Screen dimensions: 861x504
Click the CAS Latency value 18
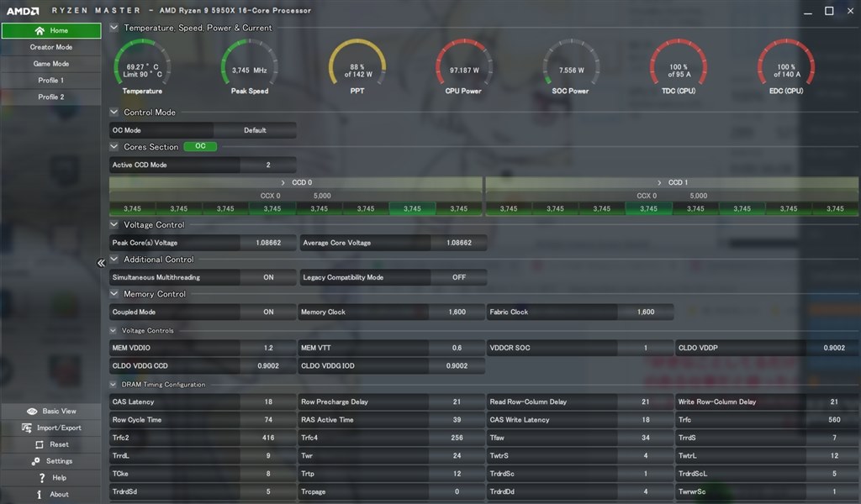click(x=268, y=402)
